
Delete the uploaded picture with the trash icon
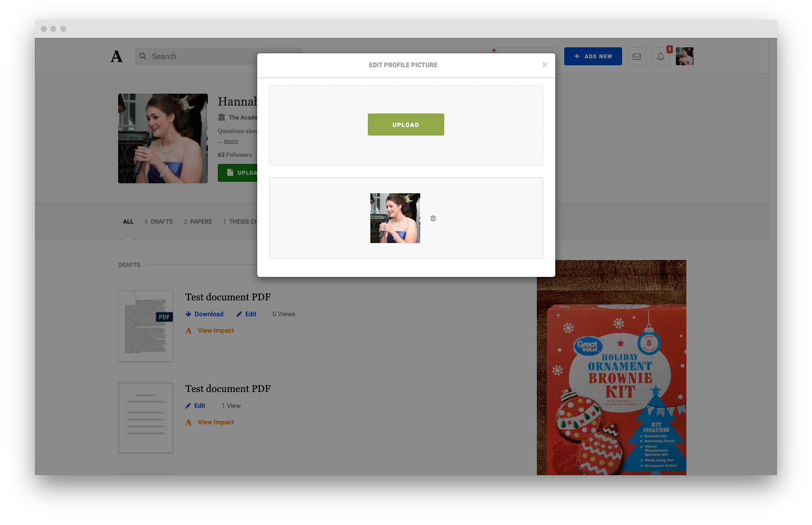click(x=433, y=218)
